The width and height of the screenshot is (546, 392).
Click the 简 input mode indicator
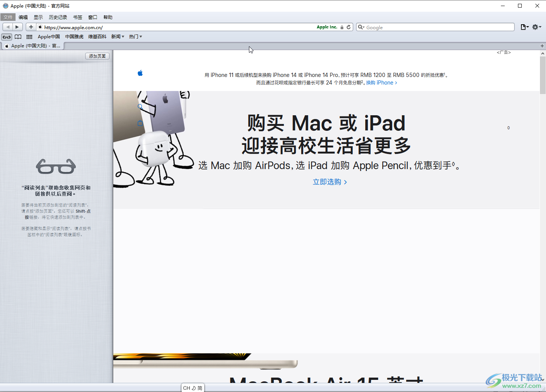200,388
